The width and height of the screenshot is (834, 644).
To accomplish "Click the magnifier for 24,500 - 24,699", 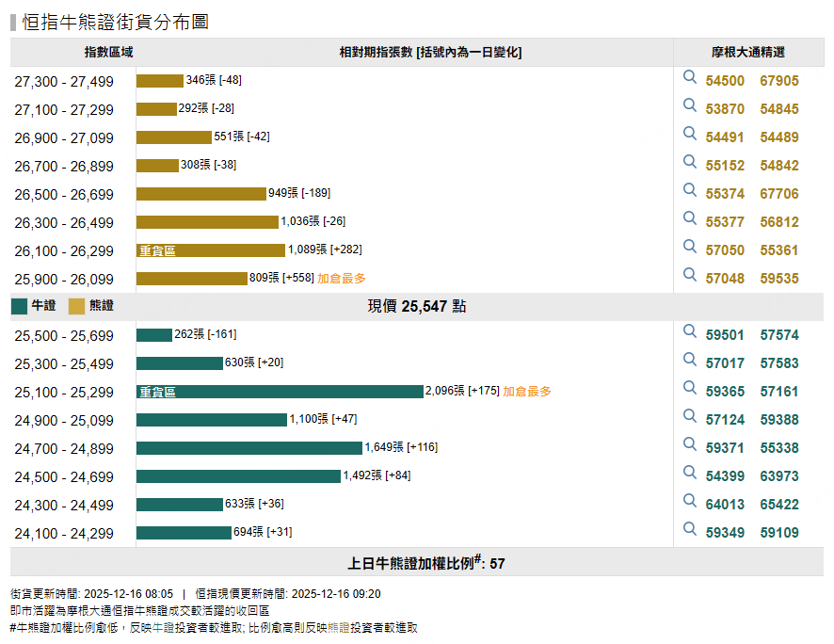I will click(x=690, y=473).
